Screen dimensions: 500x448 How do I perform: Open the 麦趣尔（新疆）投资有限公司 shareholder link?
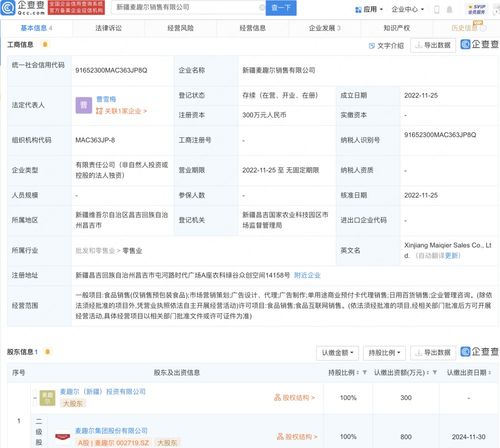pos(103,391)
